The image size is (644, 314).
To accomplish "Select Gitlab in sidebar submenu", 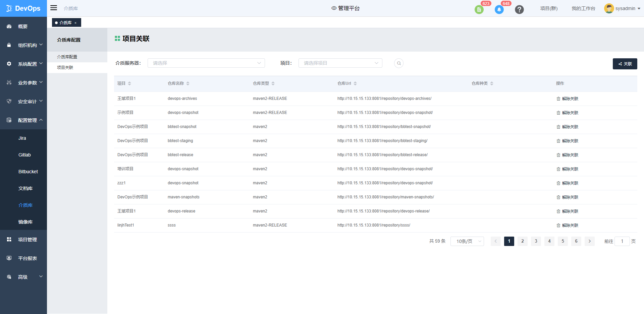I will click(23, 155).
